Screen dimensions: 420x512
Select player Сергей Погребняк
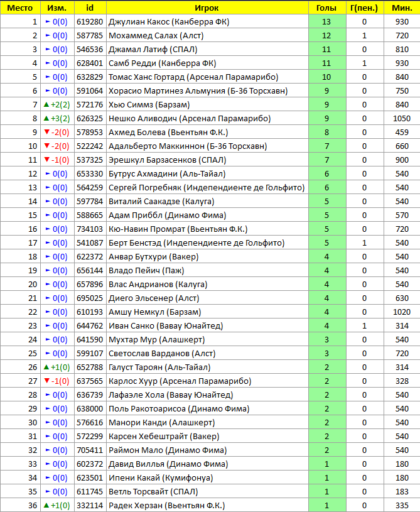coord(207,188)
